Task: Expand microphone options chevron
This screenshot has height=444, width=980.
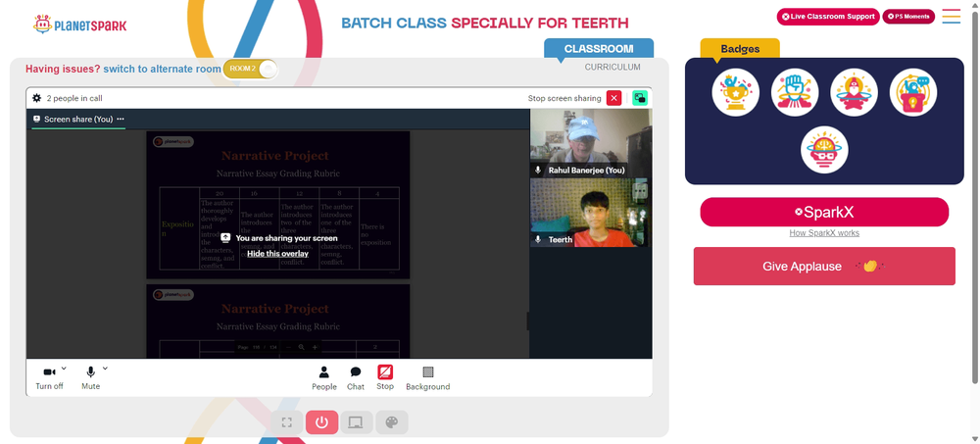Action: pos(105,369)
